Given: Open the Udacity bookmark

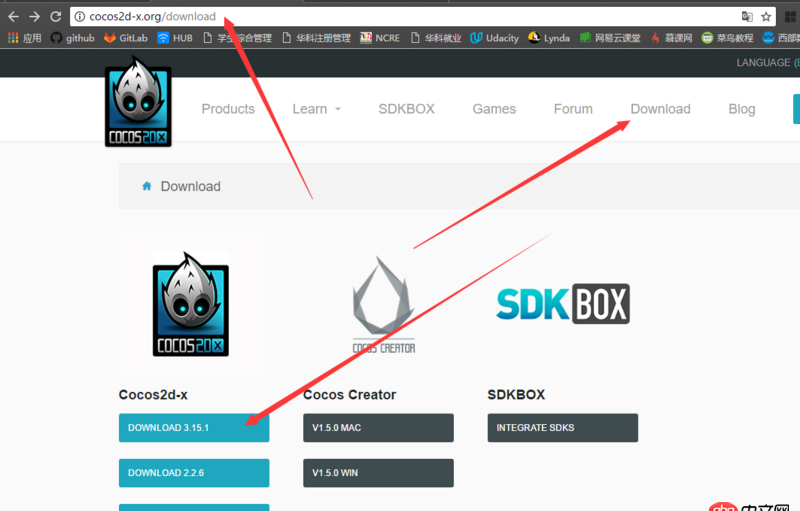Looking at the screenshot, I should pyautogui.click(x=494, y=38).
